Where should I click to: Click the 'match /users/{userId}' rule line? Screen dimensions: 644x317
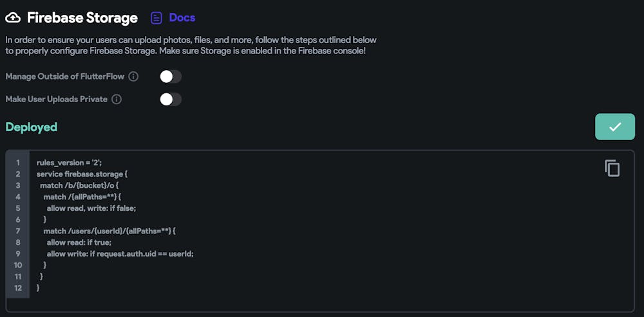tap(109, 230)
